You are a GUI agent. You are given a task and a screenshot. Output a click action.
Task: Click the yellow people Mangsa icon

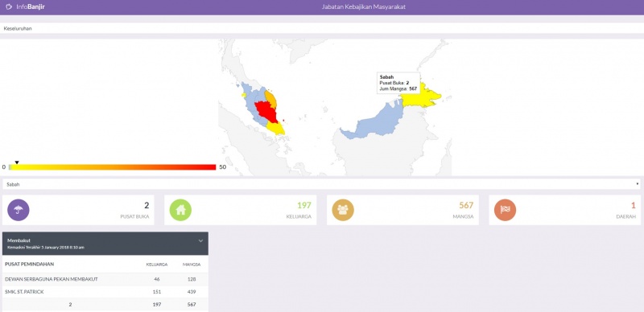pos(343,210)
